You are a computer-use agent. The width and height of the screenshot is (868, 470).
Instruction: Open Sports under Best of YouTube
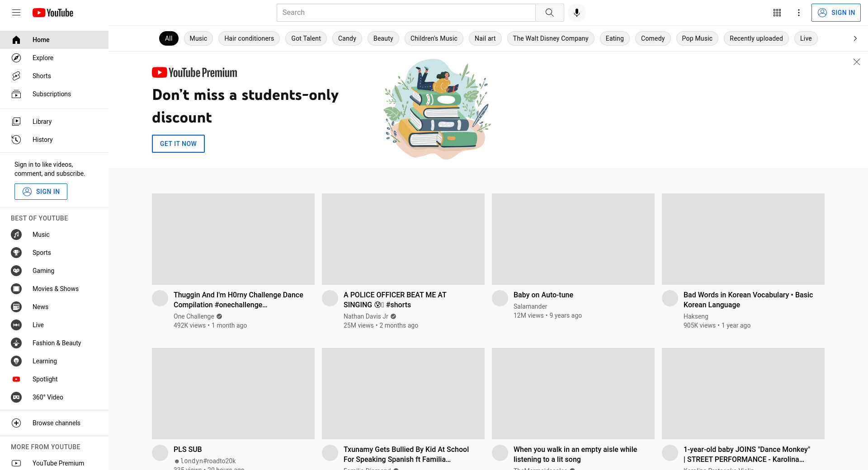point(54,253)
